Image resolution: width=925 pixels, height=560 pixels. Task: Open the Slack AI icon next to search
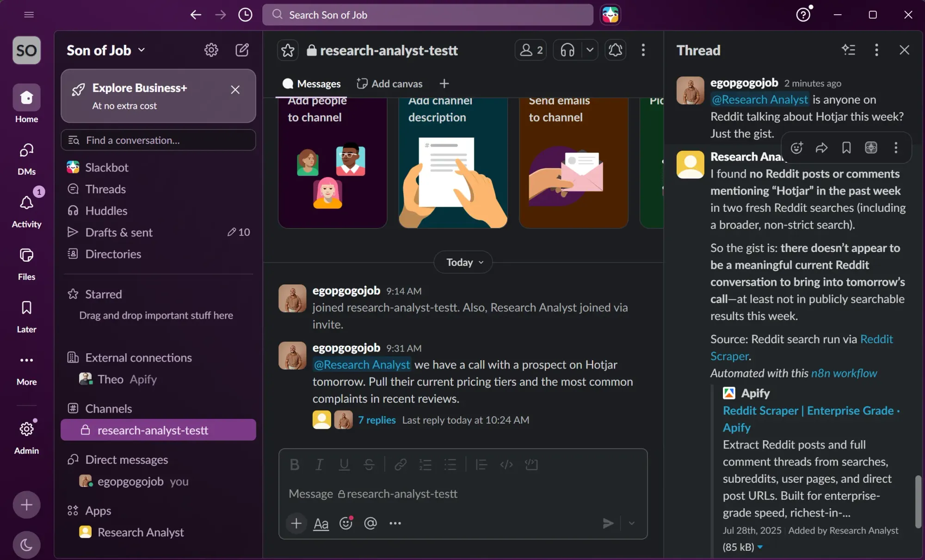(610, 15)
